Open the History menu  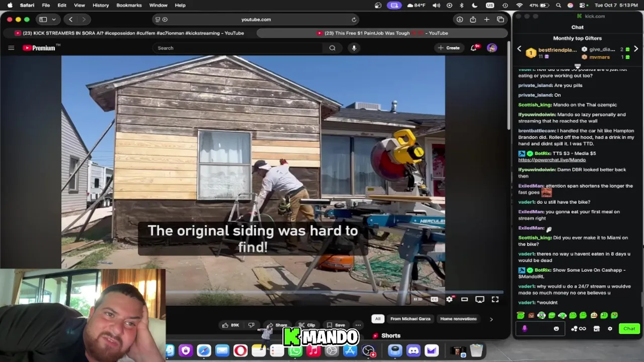[x=101, y=5]
